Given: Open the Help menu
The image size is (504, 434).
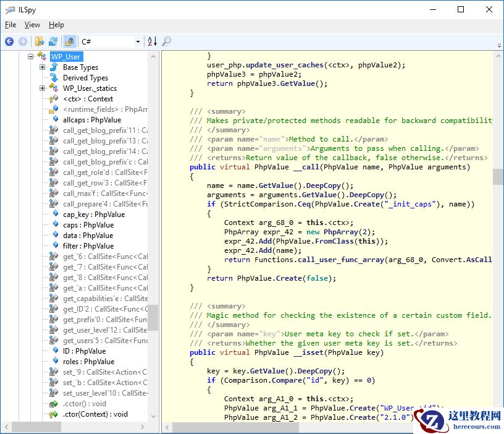Looking at the screenshot, I should click(x=56, y=25).
